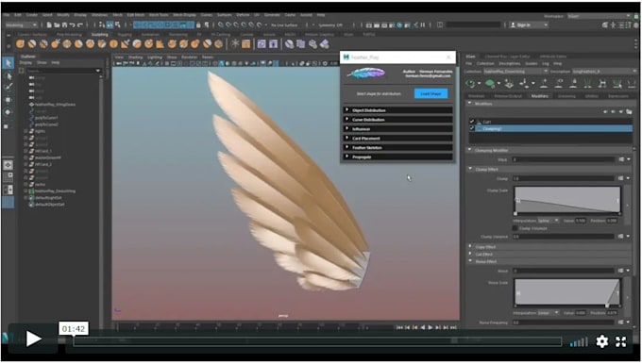Open the Outliner Display menu
The height and width of the screenshot is (364, 642).
coord(25,63)
